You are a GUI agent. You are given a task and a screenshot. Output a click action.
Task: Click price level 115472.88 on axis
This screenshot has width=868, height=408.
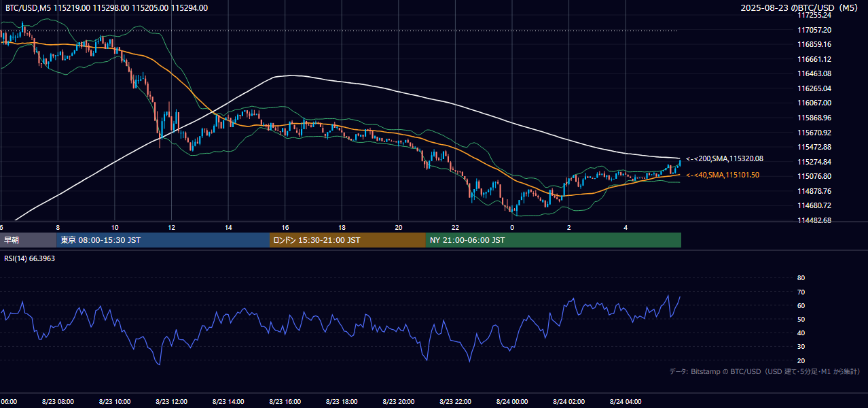[814, 147]
